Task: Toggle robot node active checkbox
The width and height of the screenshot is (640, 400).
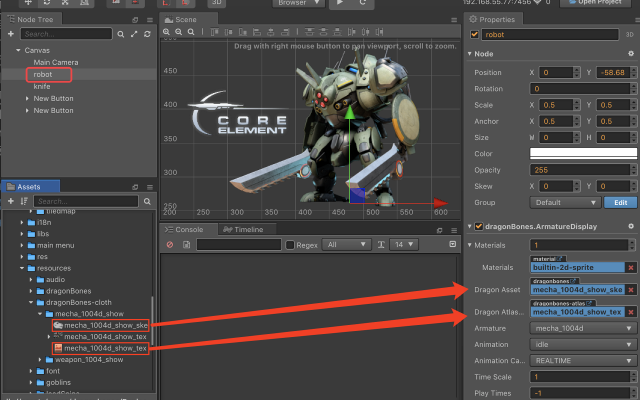Action: coord(474,34)
